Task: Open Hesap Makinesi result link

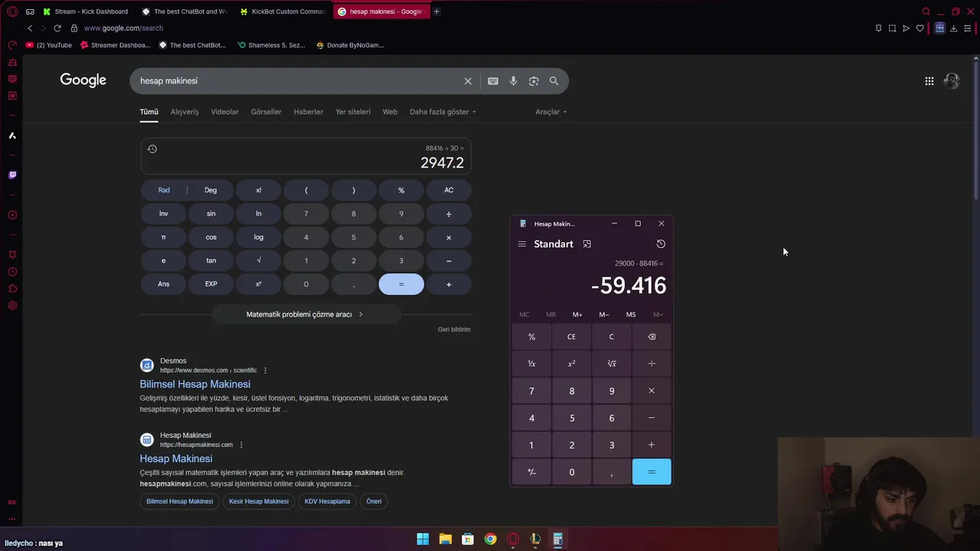Action: pyautogui.click(x=176, y=458)
